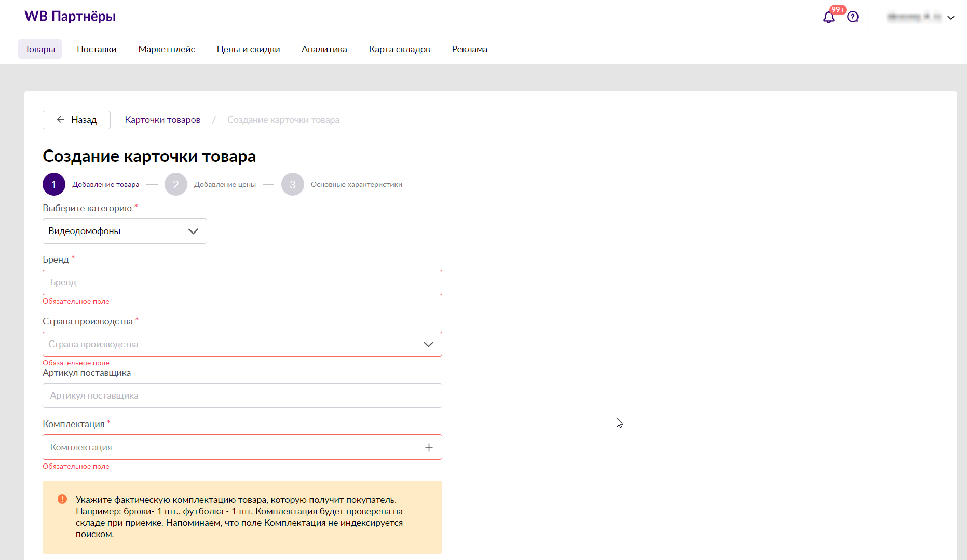Open the notifications bell icon
The image size is (967, 560).
point(829,17)
